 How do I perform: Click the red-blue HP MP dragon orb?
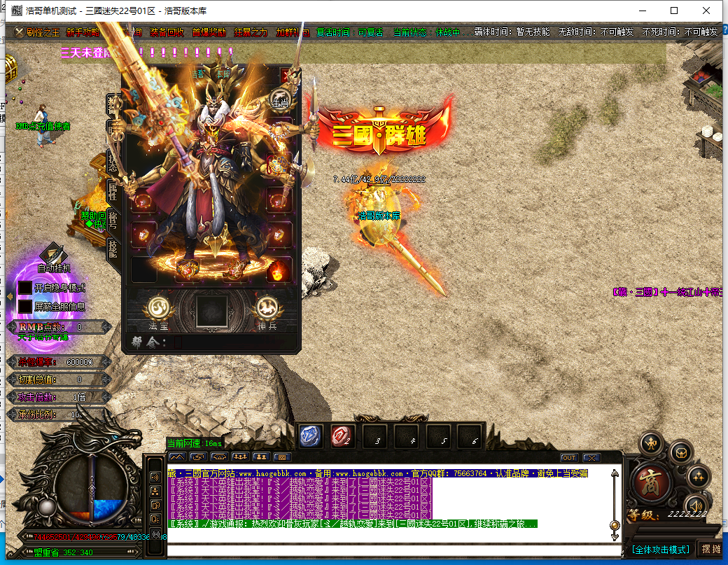tap(92, 489)
